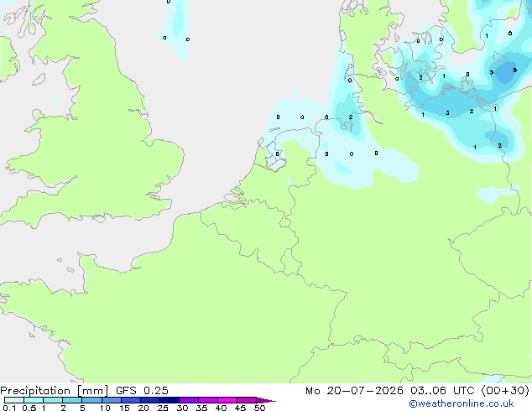Click the 'GFS' model label

click(x=126, y=391)
